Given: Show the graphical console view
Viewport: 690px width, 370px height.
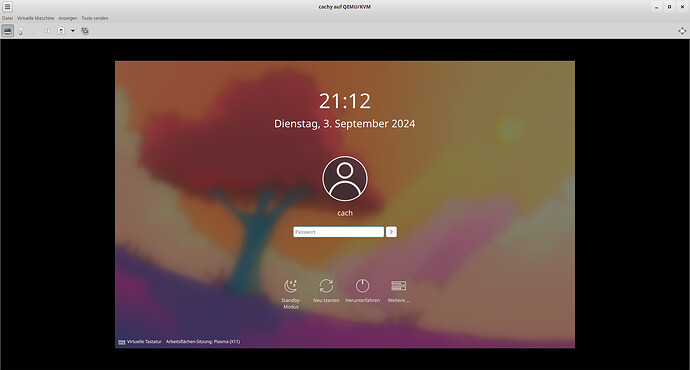Looking at the screenshot, I should tap(7, 31).
